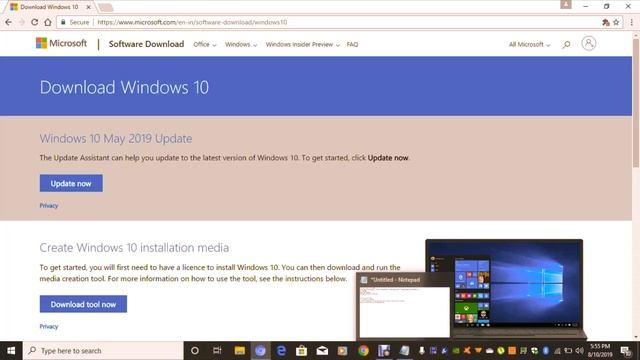Open the Privacy link under Download tool now
Screen dimensions: 640x360
click(x=49, y=327)
